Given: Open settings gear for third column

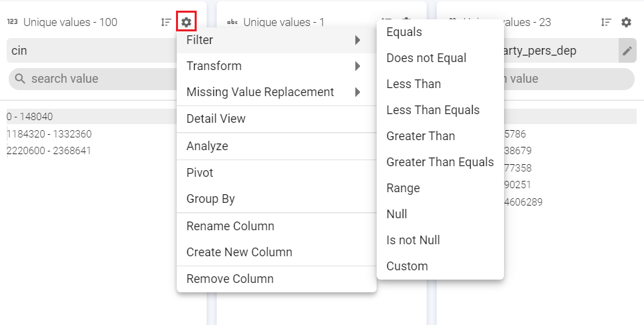Looking at the screenshot, I should point(626,22).
